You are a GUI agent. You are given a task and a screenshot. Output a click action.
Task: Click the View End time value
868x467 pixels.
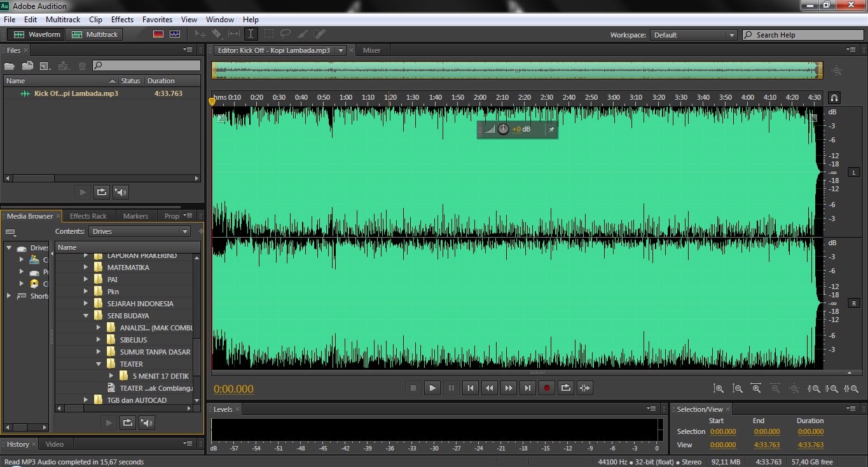pos(767,445)
